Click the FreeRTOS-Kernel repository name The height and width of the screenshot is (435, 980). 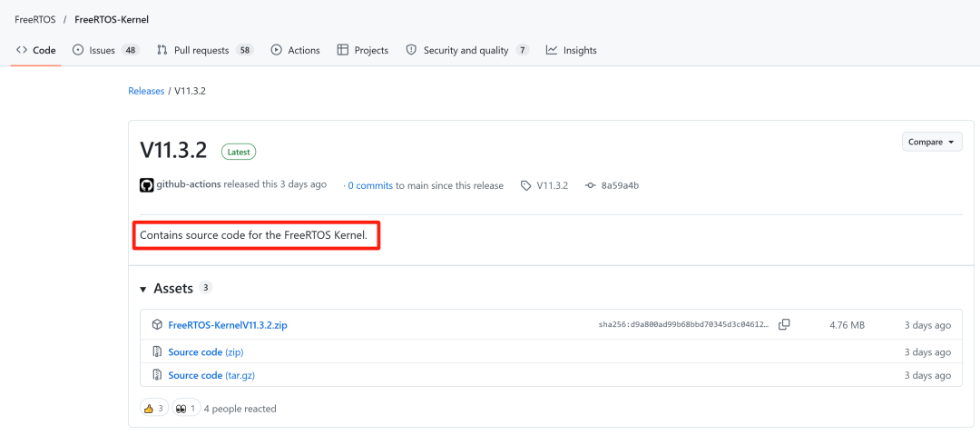(112, 19)
